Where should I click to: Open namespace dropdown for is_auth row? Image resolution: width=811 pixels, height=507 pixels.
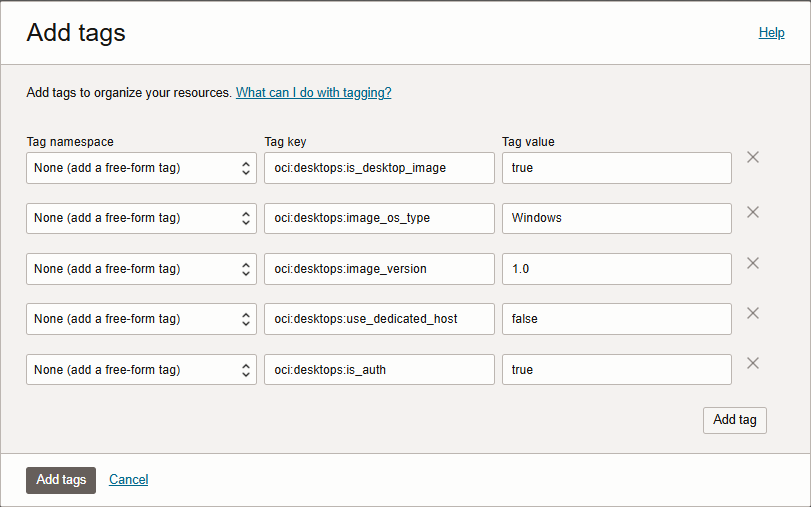pyautogui.click(x=141, y=369)
